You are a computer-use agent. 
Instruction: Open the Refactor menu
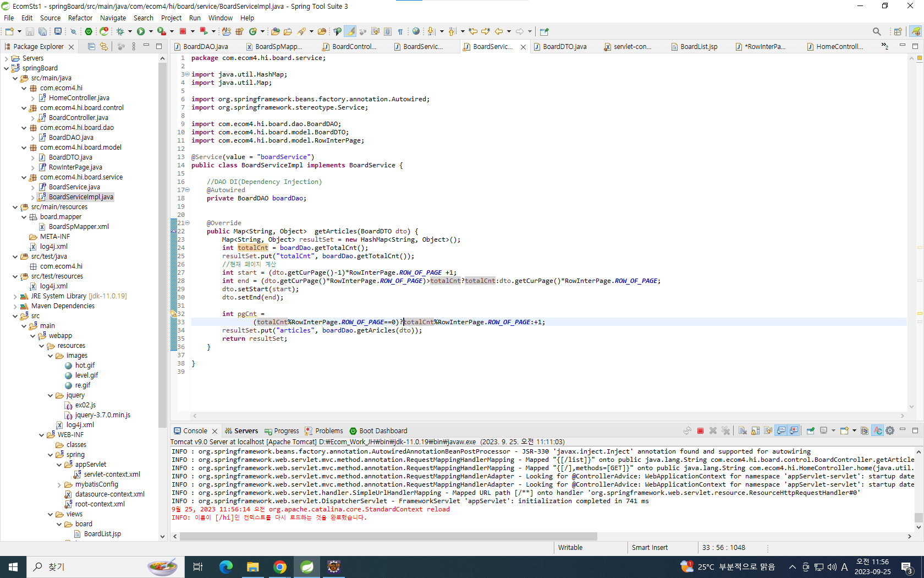pos(80,18)
